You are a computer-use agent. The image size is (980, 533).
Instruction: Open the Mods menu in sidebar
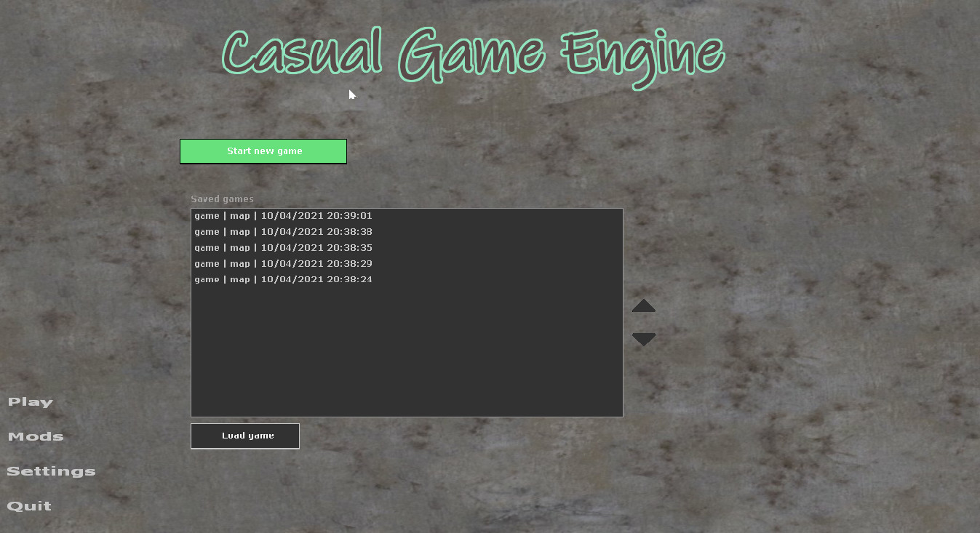click(35, 436)
